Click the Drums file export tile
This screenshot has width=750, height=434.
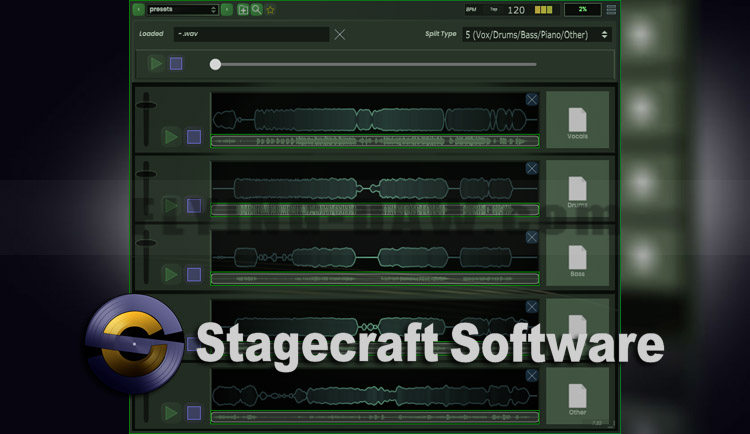click(577, 189)
